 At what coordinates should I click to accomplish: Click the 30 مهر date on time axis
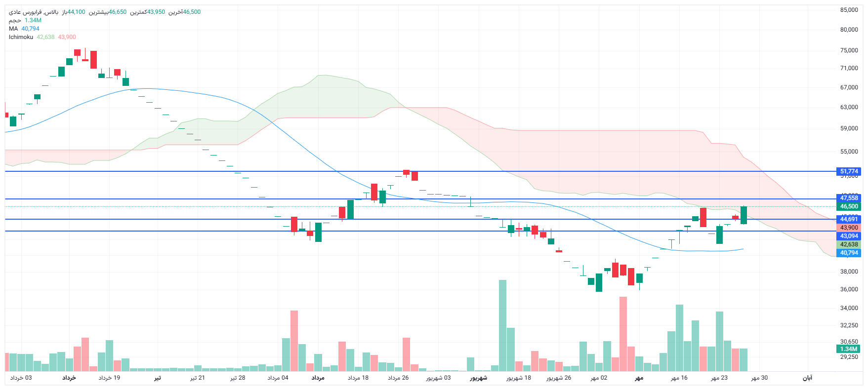[759, 378]
